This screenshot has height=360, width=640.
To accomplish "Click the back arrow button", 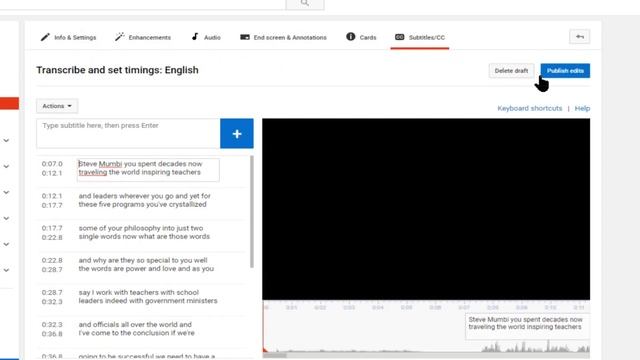I will (580, 37).
